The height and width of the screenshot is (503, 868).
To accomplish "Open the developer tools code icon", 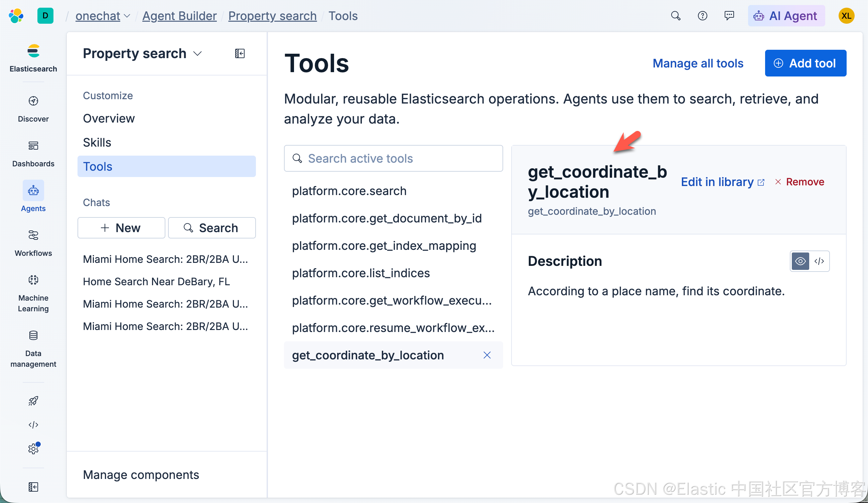I will (33, 425).
